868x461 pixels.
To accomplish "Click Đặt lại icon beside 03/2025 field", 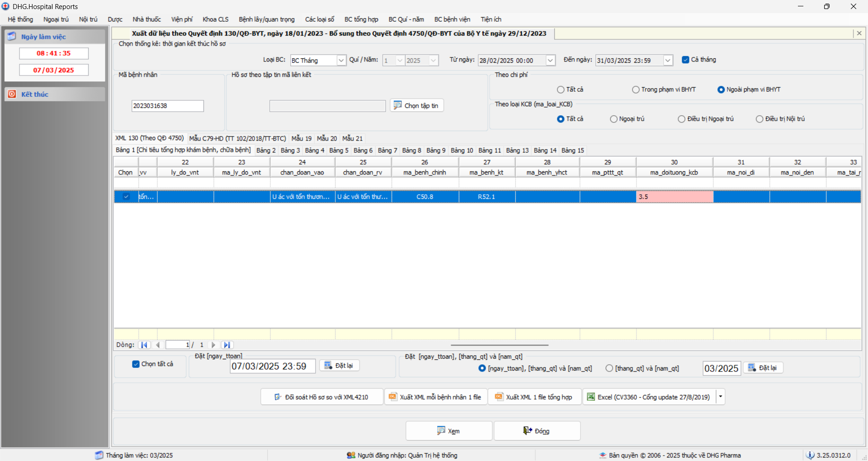I will tap(752, 367).
